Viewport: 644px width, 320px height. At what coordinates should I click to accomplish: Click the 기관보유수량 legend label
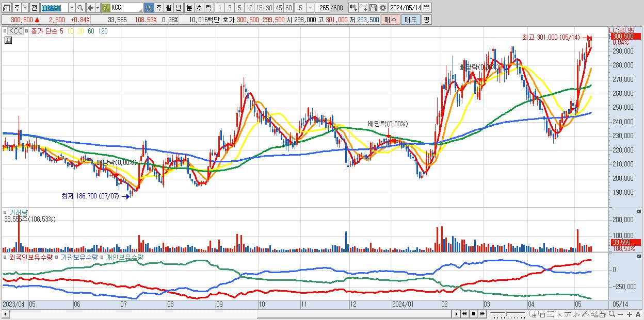click(x=79, y=257)
